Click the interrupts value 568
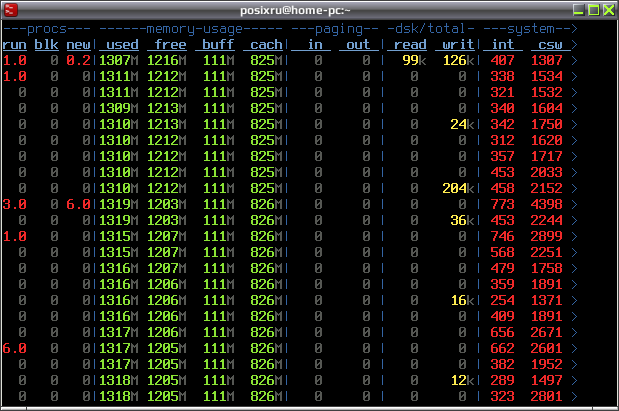 pyautogui.click(x=503, y=252)
